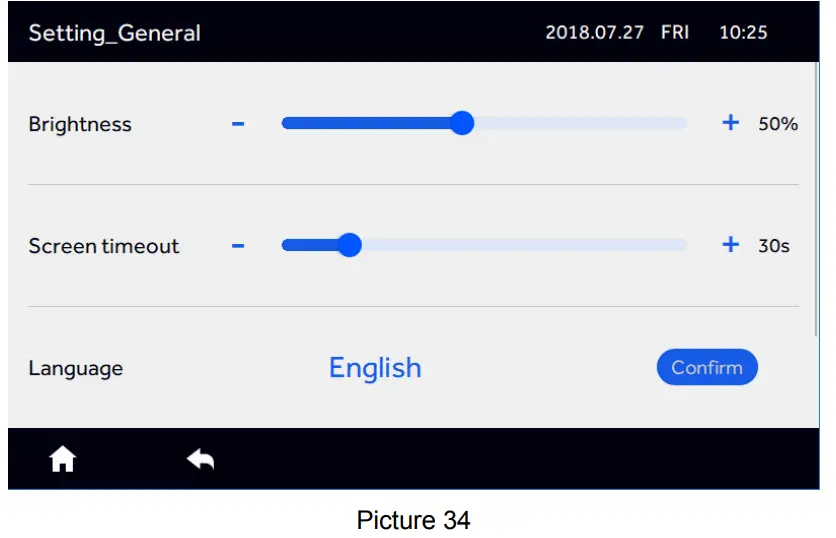
Task: Go to the home screen
Action: click(63, 459)
